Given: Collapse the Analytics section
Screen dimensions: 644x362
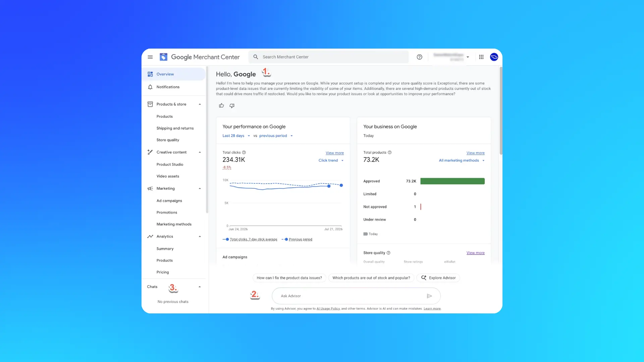Looking at the screenshot, I should coord(200,236).
